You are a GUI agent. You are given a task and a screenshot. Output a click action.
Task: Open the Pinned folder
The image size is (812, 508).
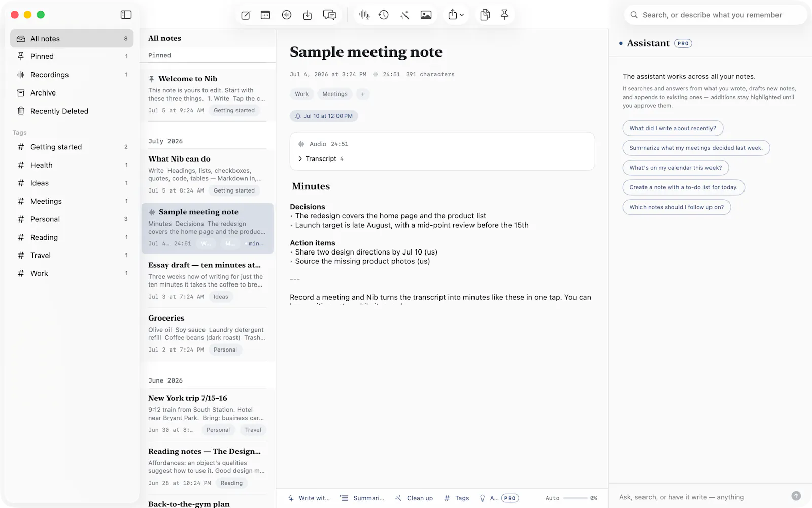pyautogui.click(x=72, y=56)
